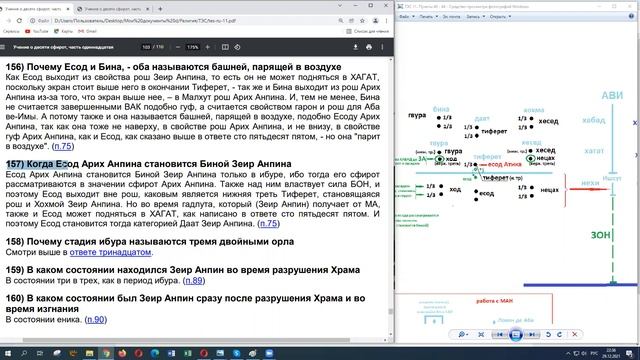Print the PDF document

pyautogui.click(x=369, y=47)
